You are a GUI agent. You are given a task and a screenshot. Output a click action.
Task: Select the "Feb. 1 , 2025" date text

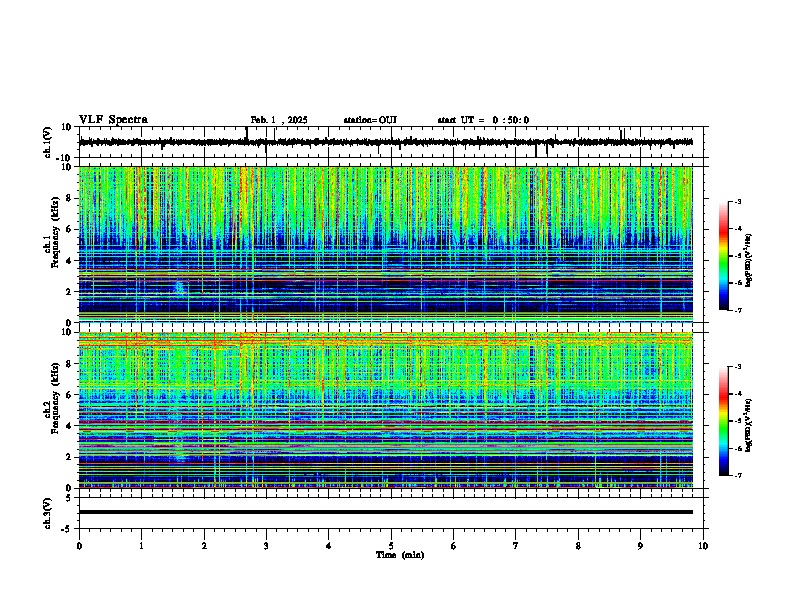click(x=279, y=120)
